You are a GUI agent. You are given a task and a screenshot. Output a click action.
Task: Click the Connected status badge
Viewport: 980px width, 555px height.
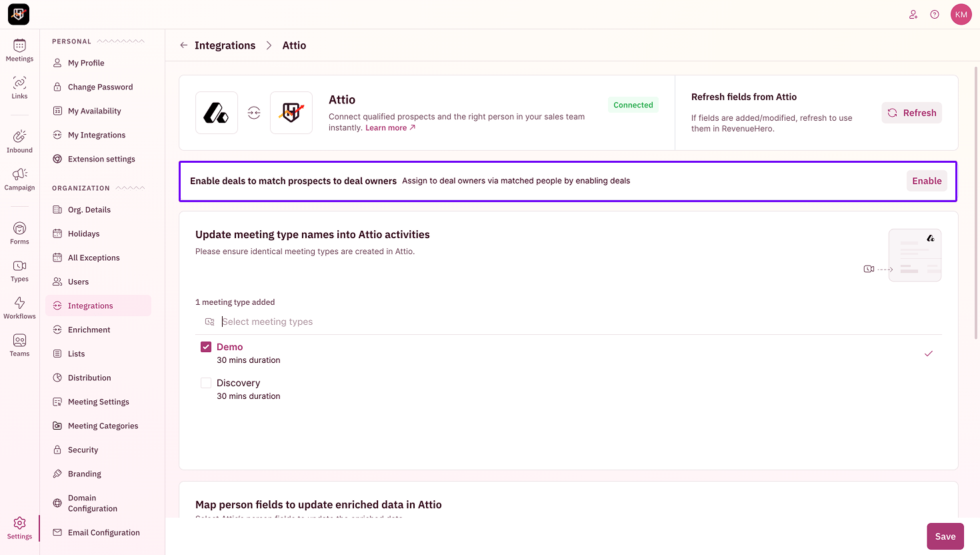pos(633,105)
